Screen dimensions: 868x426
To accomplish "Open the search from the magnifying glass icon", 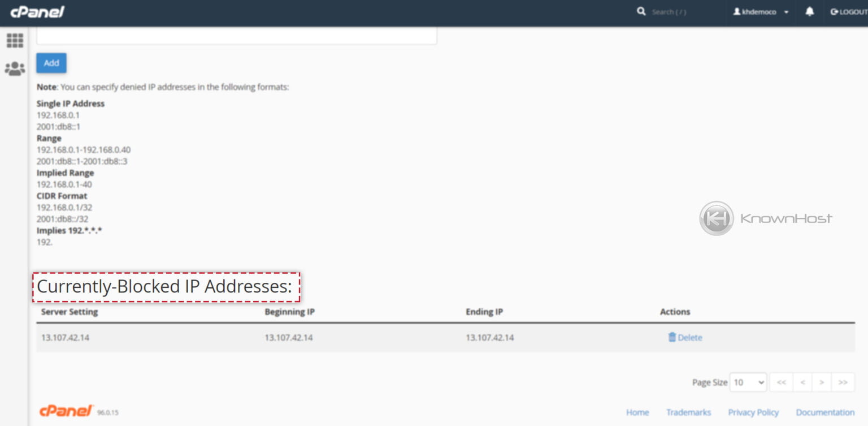I will coord(641,11).
